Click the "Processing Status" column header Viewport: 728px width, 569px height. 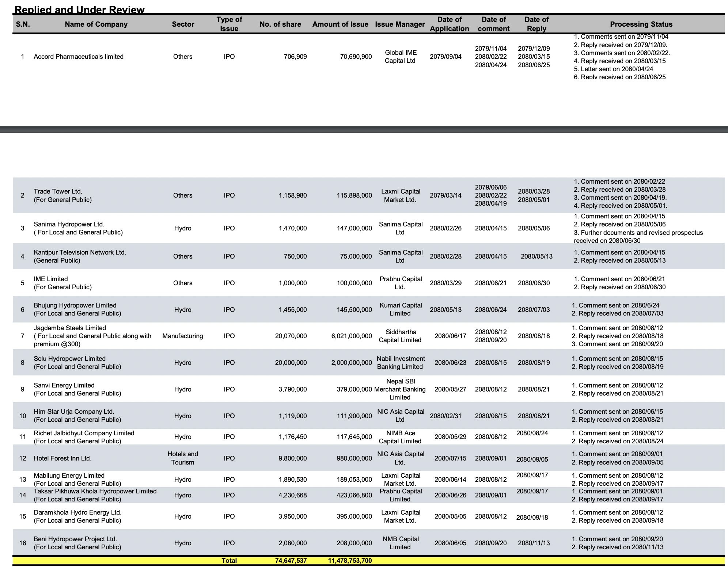[x=641, y=24]
